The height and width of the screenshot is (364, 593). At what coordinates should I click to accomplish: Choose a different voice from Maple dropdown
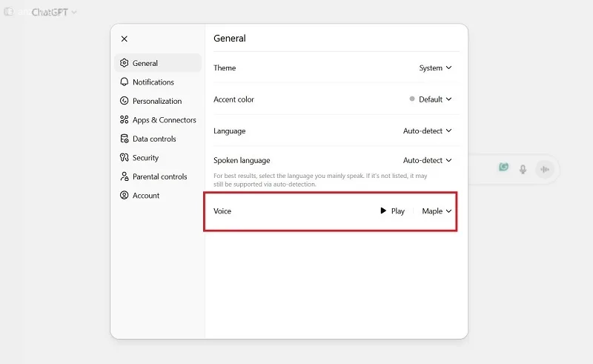click(x=437, y=211)
